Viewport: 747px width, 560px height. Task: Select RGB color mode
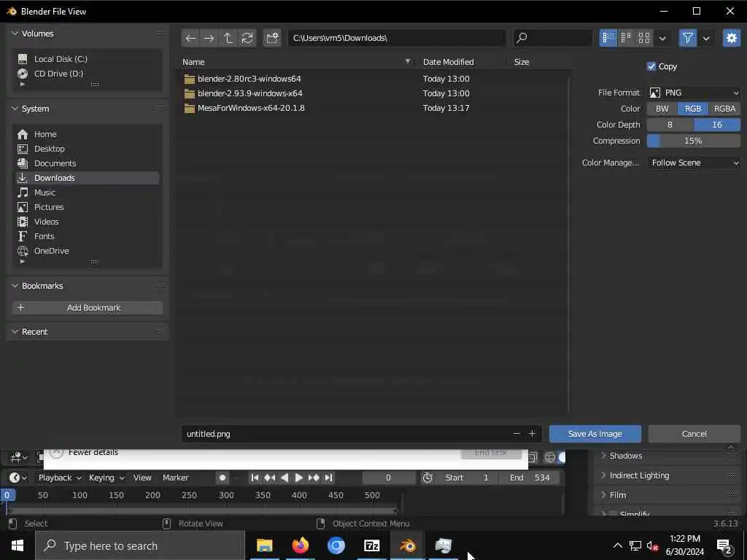pos(693,109)
